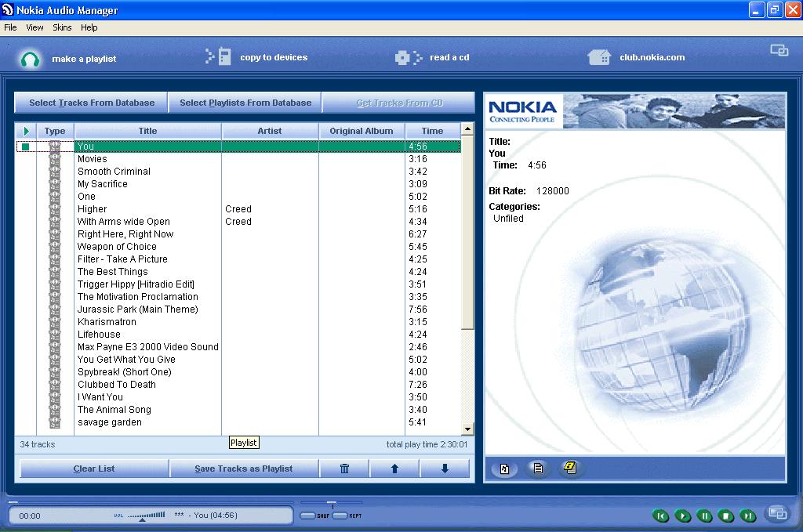Stop playback with the green stop button
Screen dimensions: 803x532
726,516
